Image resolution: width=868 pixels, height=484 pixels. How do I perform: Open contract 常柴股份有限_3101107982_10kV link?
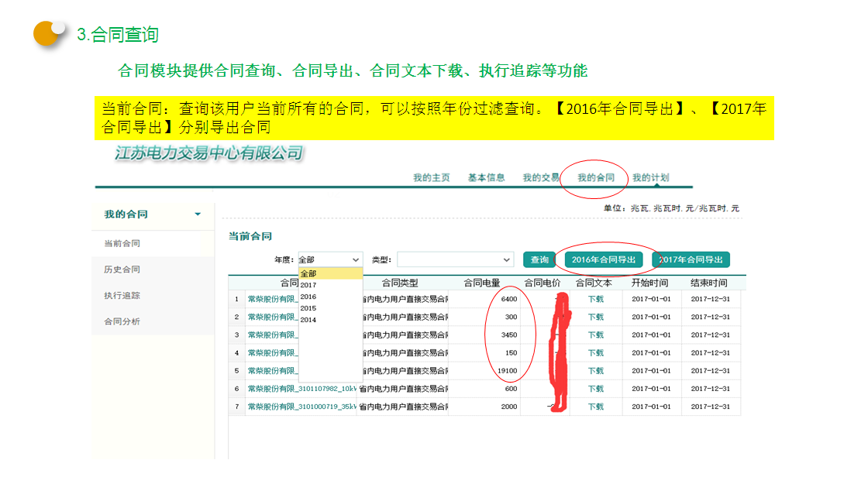pyautogui.click(x=301, y=389)
